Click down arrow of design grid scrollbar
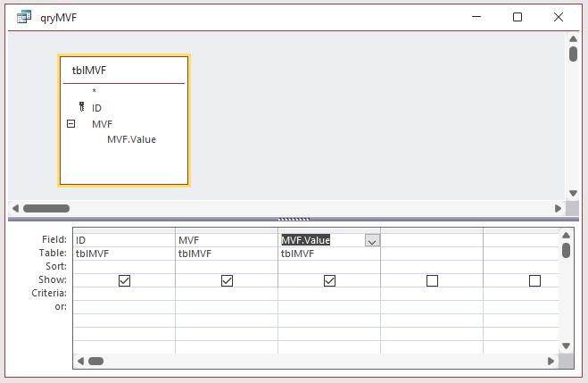Screen dimensions: 588x383 (x=566, y=346)
